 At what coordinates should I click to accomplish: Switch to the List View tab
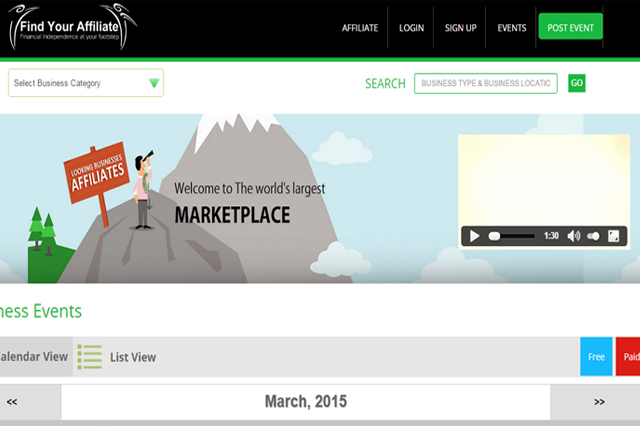(x=132, y=357)
